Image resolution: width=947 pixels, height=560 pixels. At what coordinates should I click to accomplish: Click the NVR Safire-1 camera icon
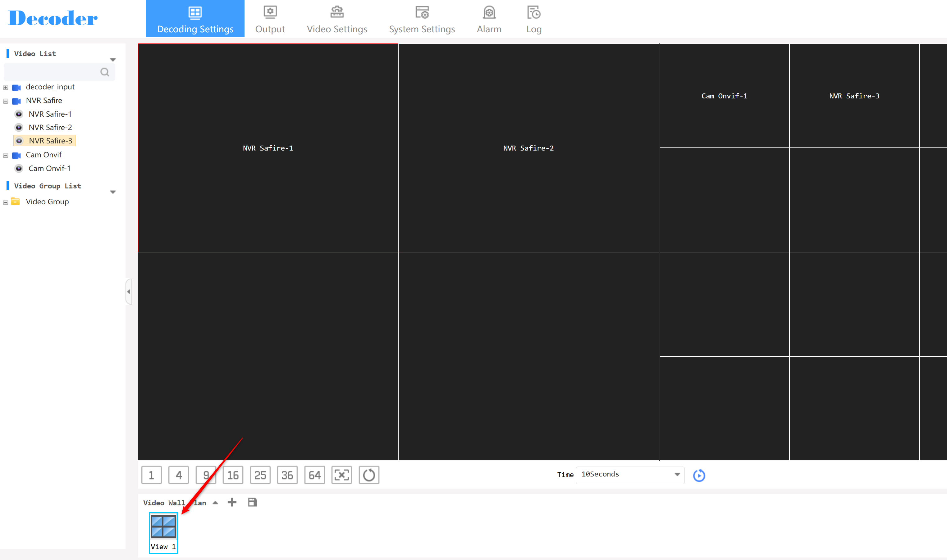point(19,114)
